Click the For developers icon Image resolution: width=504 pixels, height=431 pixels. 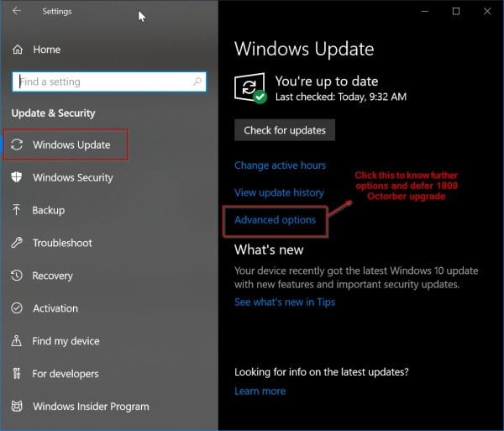pos(17,374)
